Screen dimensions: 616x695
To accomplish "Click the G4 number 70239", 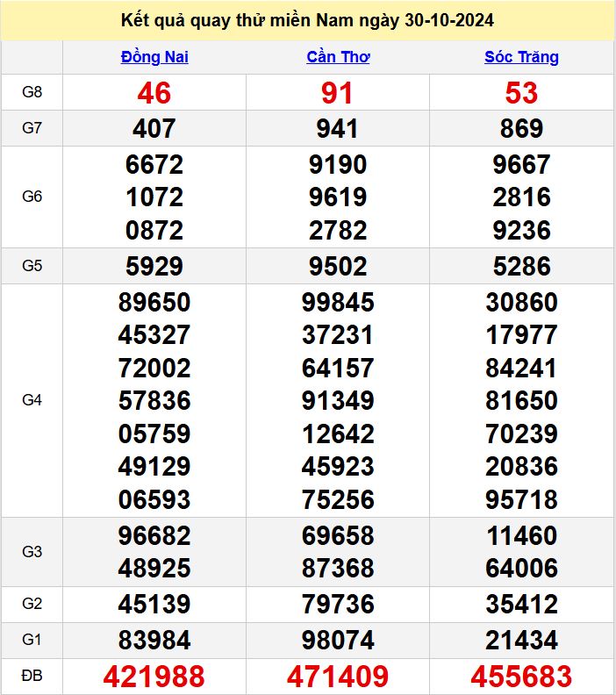I will [521, 433].
